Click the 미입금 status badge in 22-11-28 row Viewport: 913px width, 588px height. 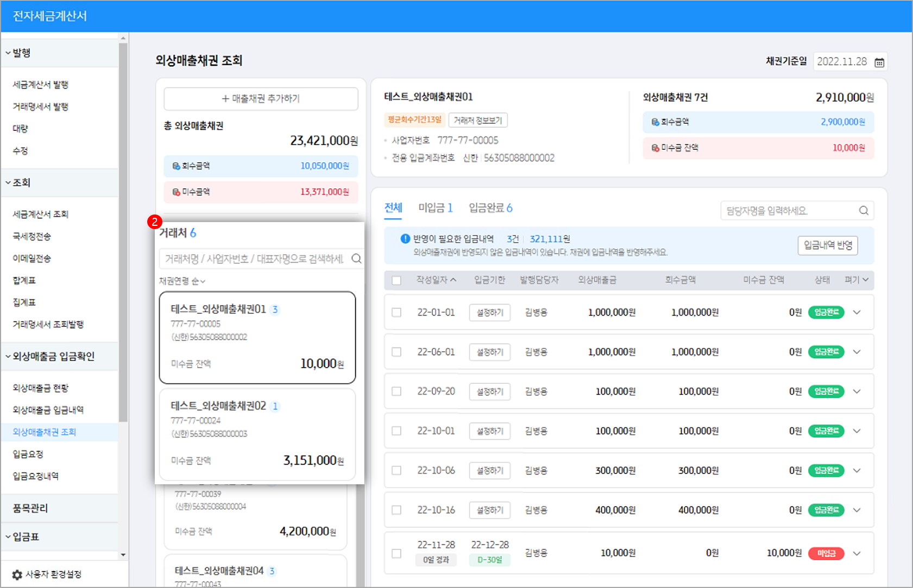826,554
